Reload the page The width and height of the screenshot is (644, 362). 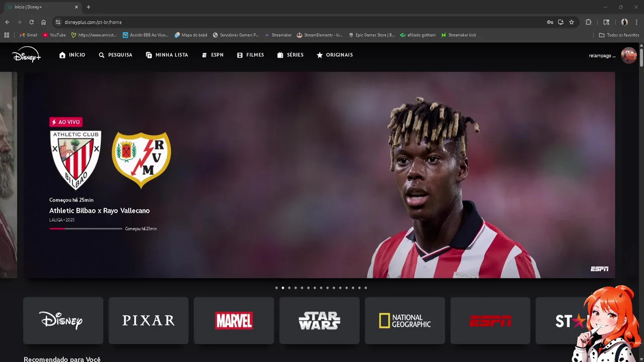coord(31,22)
